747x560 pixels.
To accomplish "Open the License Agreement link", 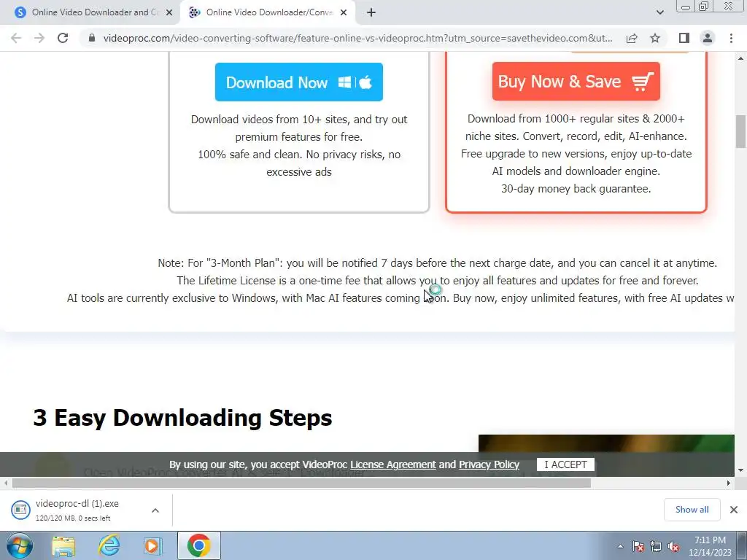I will tap(393, 464).
